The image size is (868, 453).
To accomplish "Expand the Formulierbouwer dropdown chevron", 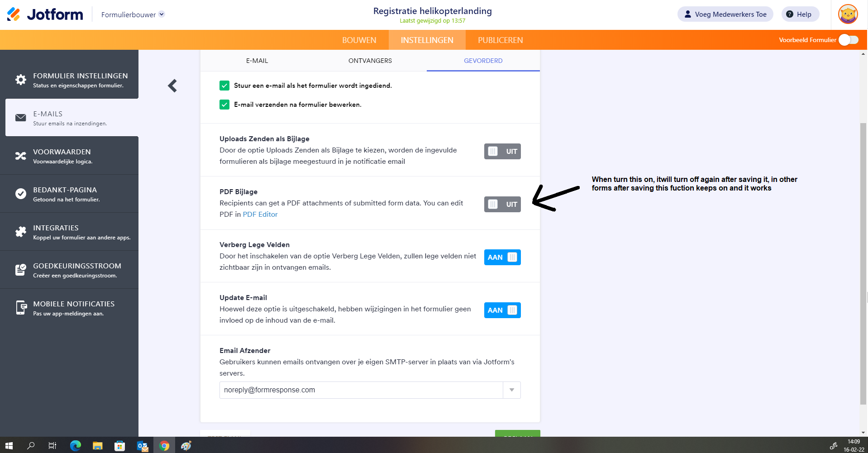I will pos(161,14).
